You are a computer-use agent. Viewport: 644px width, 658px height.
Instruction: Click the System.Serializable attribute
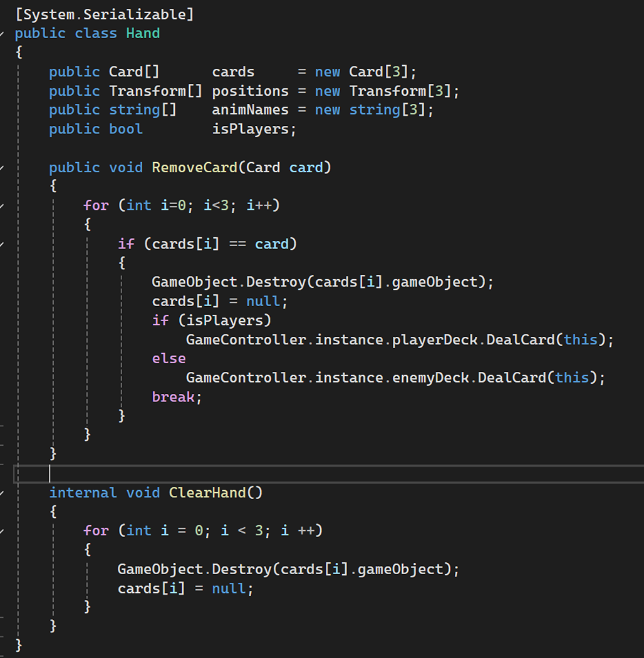tap(104, 14)
